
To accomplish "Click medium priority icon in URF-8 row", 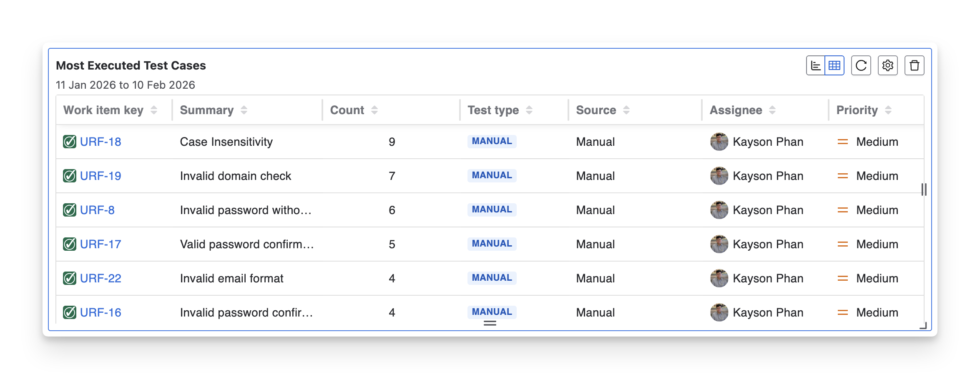I will tap(842, 210).
